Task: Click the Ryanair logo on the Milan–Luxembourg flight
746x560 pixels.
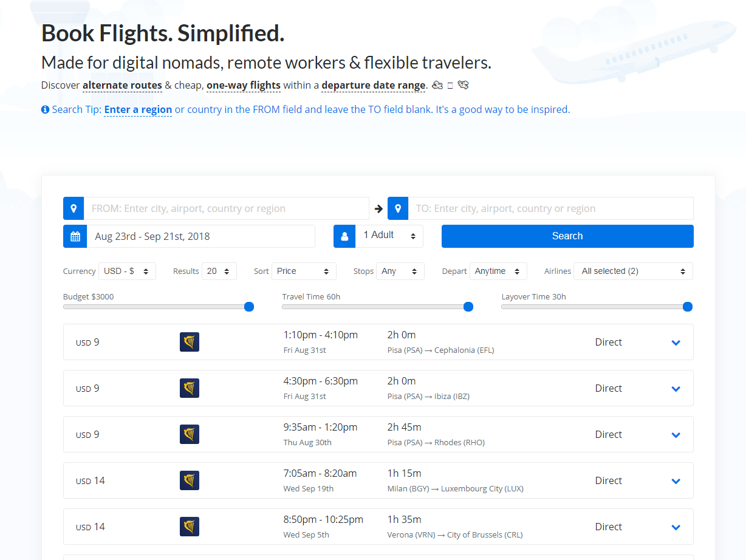Action: point(190,480)
